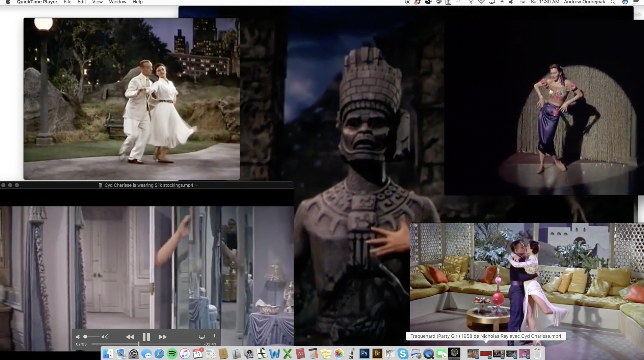Viewport: 644px width, 360px height.
Task: Adjust the player volume slider
Action: pos(91,337)
